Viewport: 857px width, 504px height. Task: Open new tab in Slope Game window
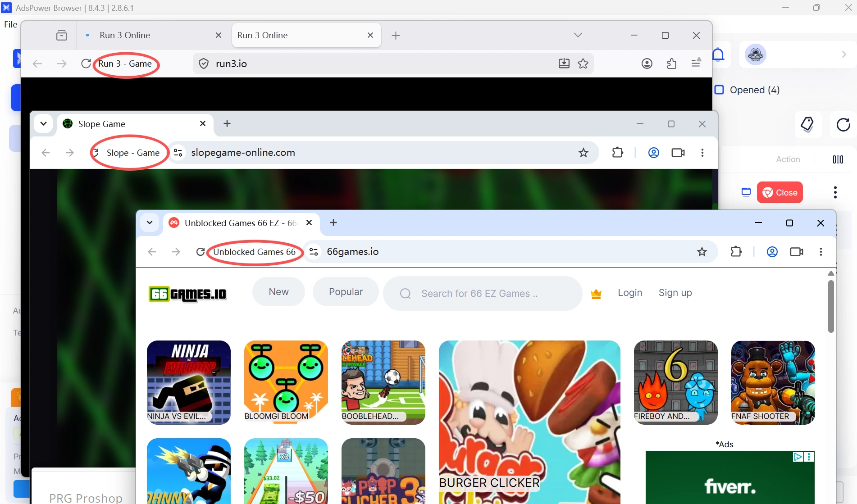[227, 123]
